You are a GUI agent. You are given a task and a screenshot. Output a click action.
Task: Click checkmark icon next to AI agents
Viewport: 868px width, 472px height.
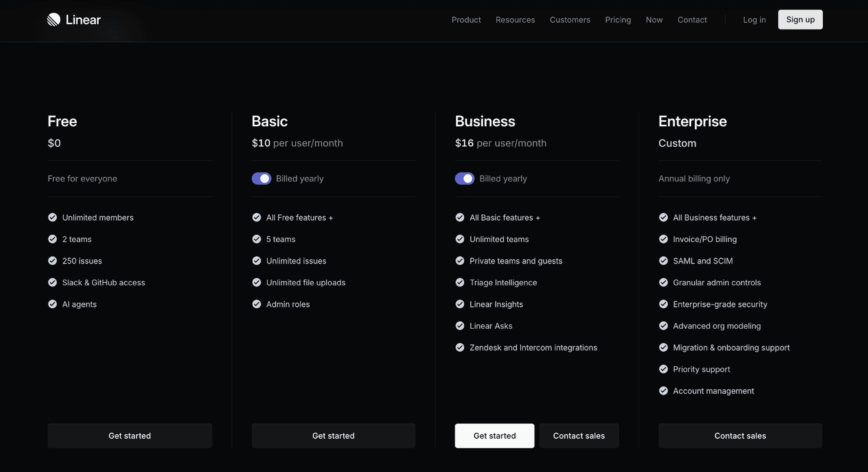(x=53, y=304)
